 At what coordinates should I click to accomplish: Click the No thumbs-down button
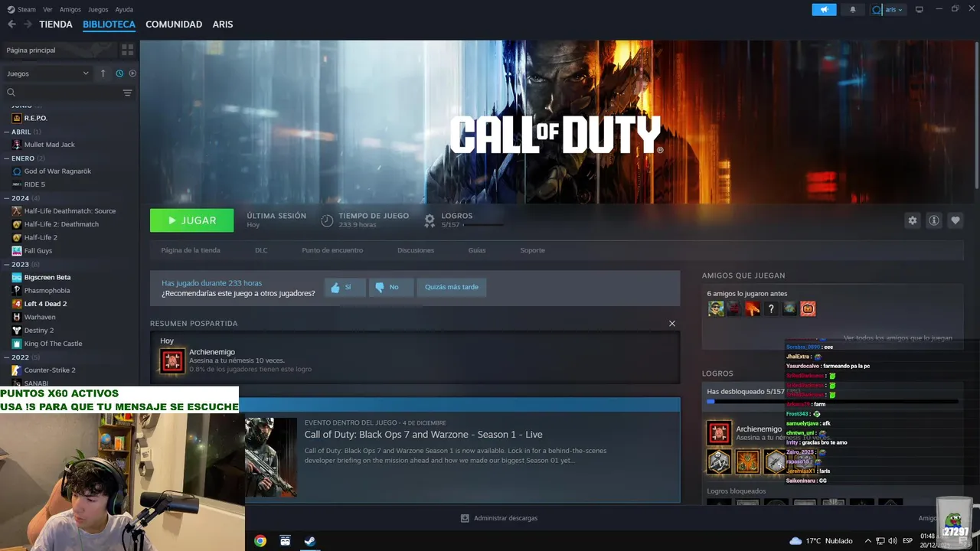[x=390, y=287]
